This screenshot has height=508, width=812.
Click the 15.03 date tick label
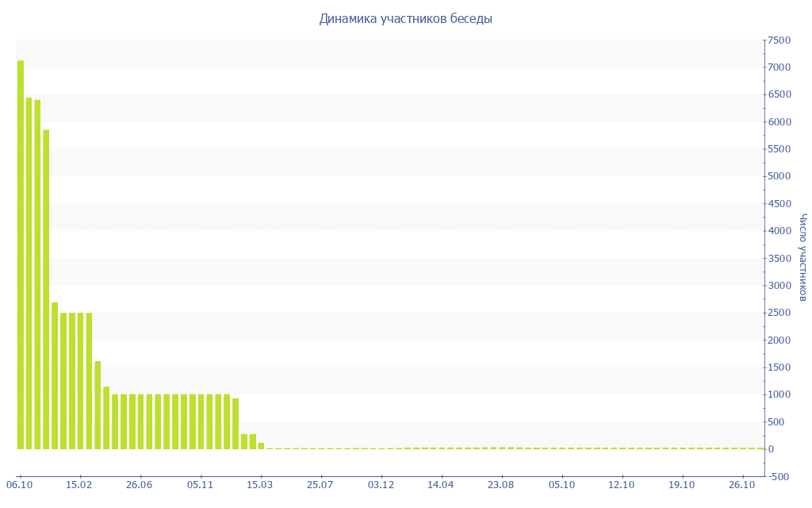click(260, 484)
